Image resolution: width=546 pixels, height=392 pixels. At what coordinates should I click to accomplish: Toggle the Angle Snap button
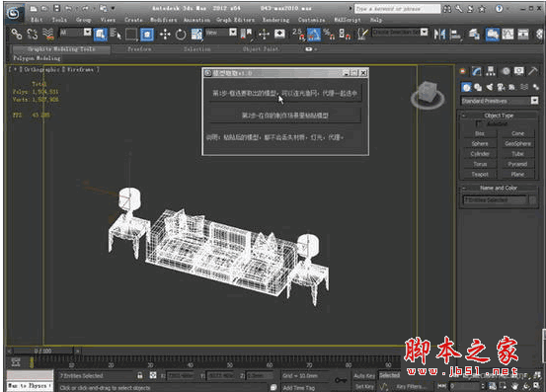[x=314, y=35]
